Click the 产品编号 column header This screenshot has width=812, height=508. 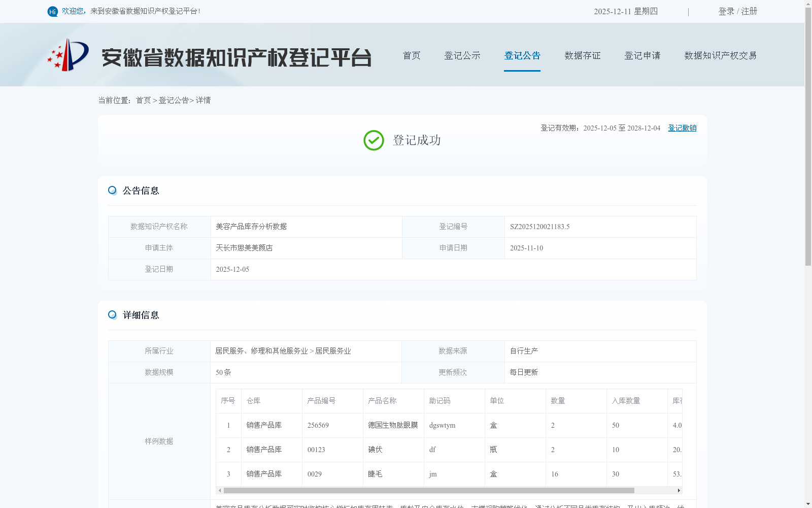click(x=321, y=401)
